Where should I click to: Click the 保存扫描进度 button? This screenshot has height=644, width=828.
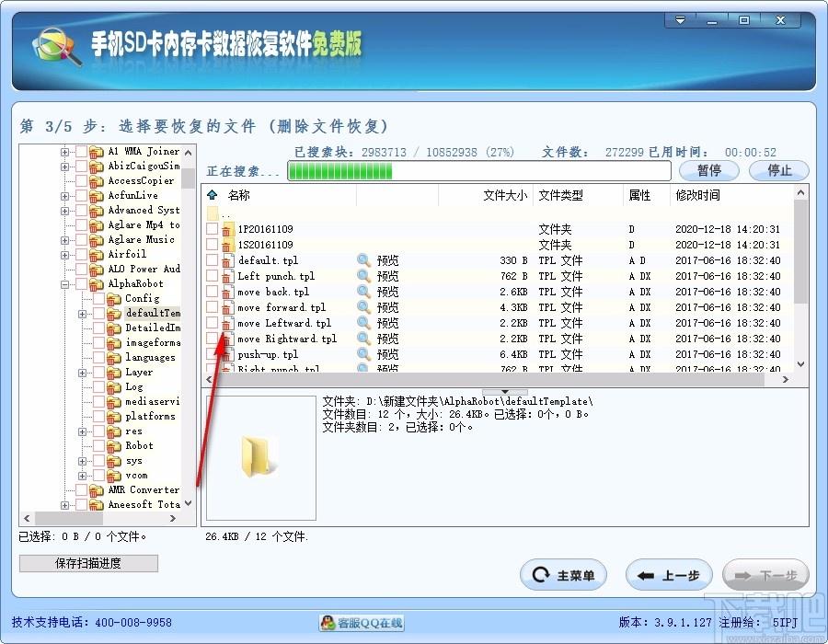tap(88, 563)
